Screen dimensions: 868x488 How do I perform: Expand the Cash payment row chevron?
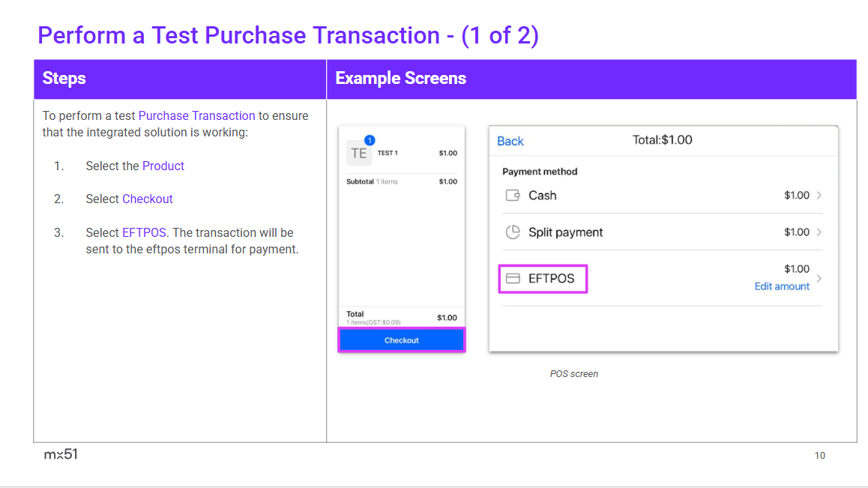point(819,196)
